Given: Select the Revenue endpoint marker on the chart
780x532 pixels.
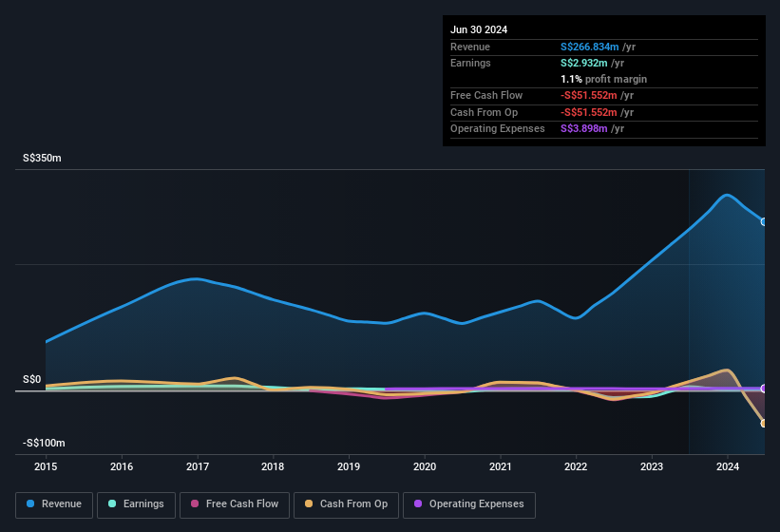Looking at the screenshot, I should 764,221.
